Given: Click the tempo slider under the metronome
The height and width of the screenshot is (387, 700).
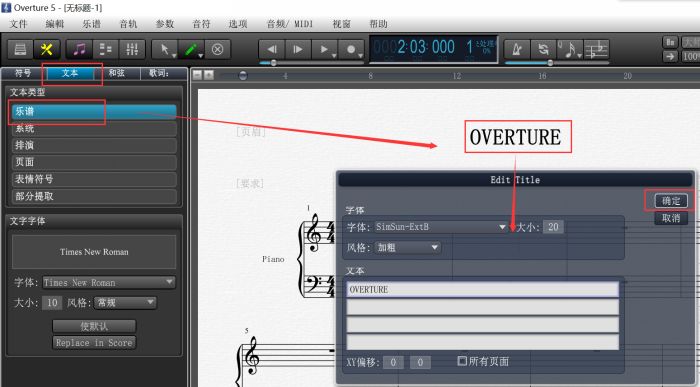Looking at the screenshot, I should (550, 63).
